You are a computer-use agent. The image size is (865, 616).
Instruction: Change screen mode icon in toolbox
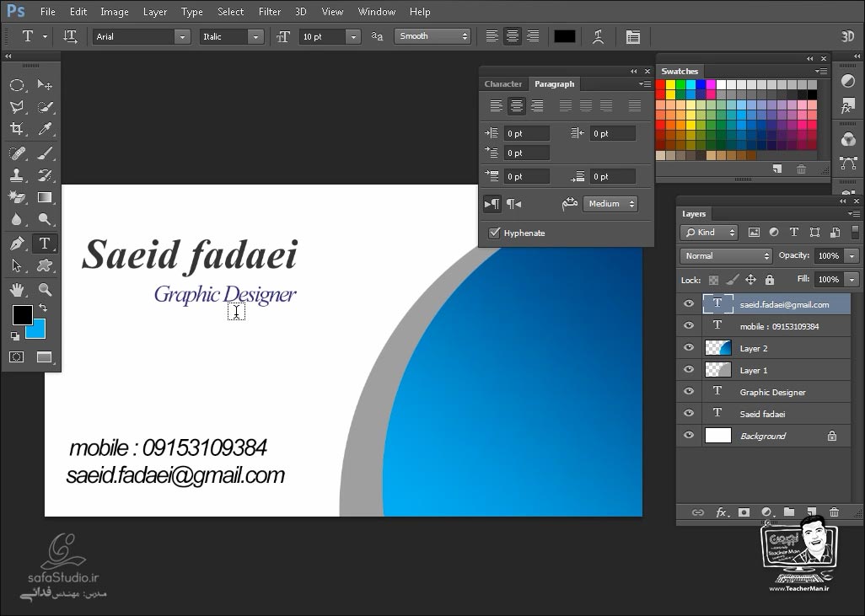pyautogui.click(x=44, y=356)
